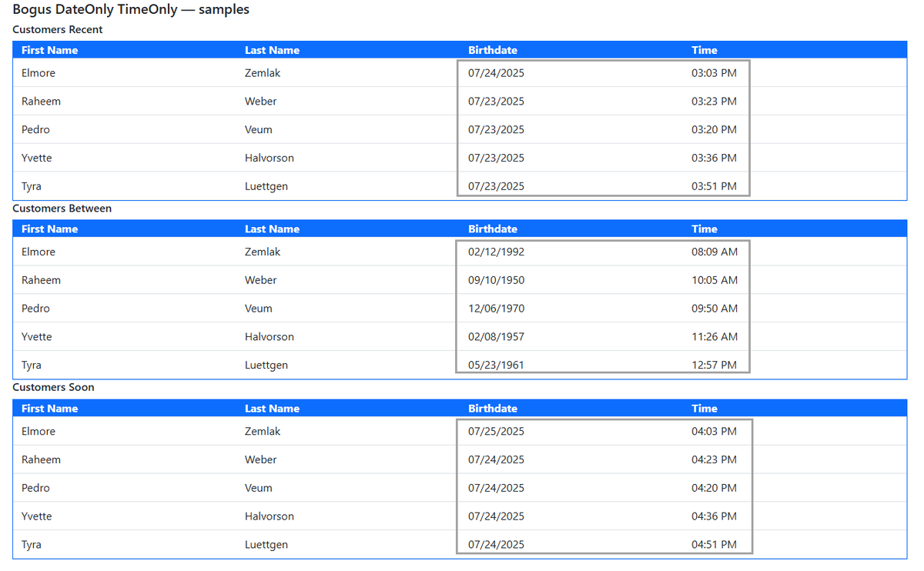This screenshot has width=924, height=571.
Task: Click the 04:03 PM time cell
Action: click(714, 431)
